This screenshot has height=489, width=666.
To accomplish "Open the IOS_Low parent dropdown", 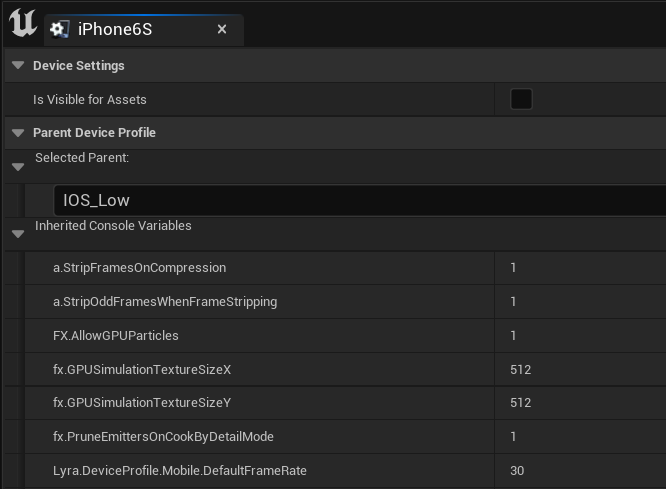I will [x=360, y=200].
